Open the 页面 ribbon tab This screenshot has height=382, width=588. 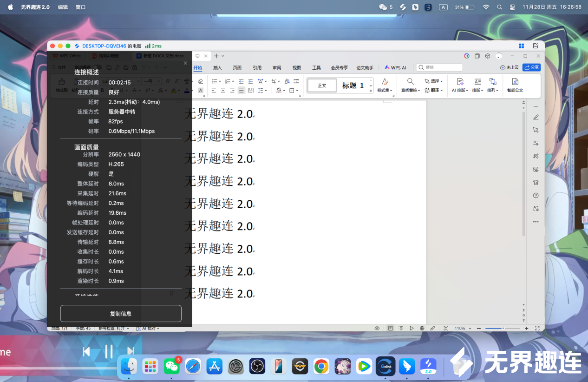coord(237,68)
